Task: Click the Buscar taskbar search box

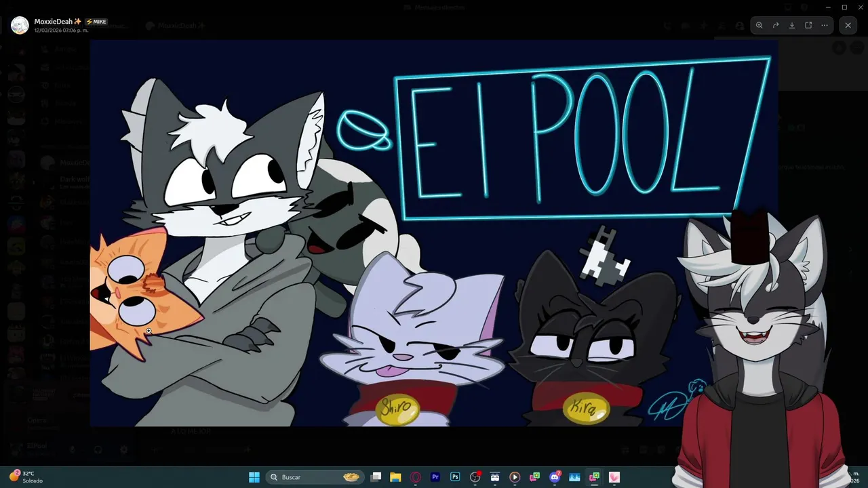Action: (314, 477)
